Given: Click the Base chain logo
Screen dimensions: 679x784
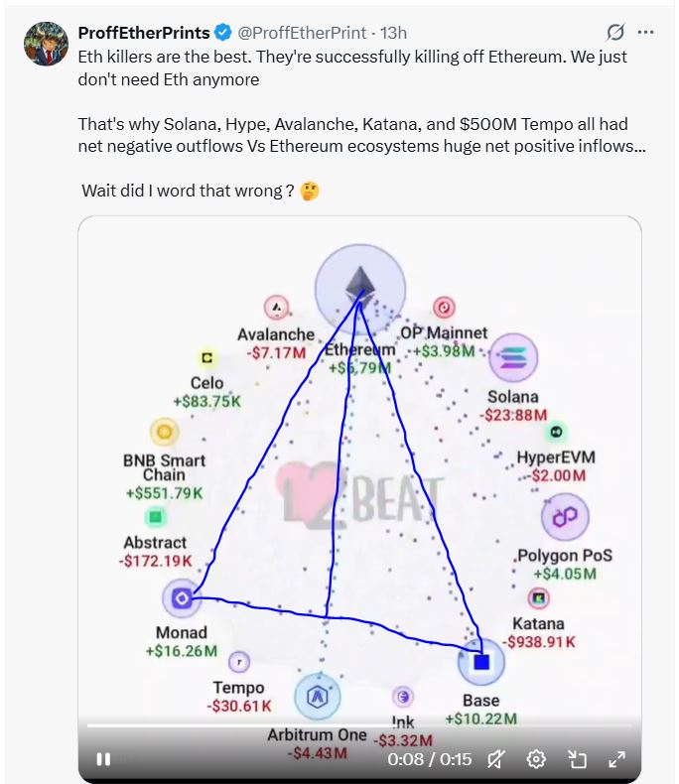Looking at the screenshot, I should click(481, 662).
